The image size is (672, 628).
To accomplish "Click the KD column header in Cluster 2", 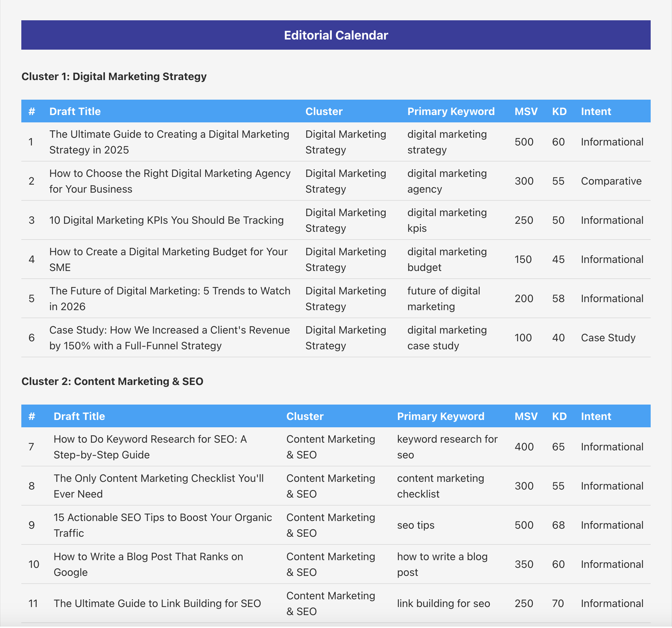I will pyautogui.click(x=559, y=416).
